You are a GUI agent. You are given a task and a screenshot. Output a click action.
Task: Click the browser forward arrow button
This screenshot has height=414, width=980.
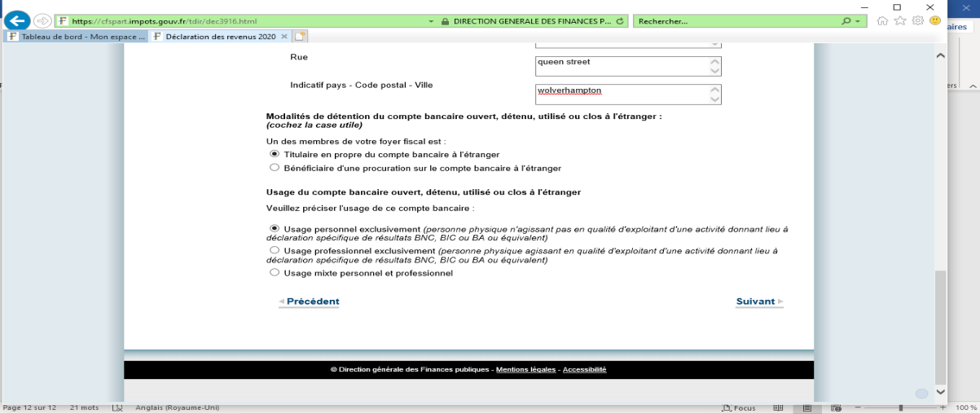click(x=42, y=21)
